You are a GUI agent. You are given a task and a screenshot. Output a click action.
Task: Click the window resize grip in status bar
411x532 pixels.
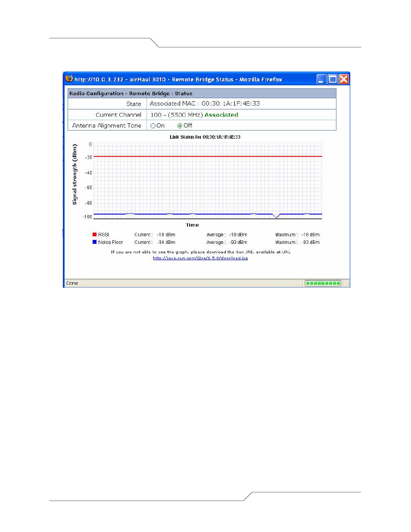coord(347,284)
